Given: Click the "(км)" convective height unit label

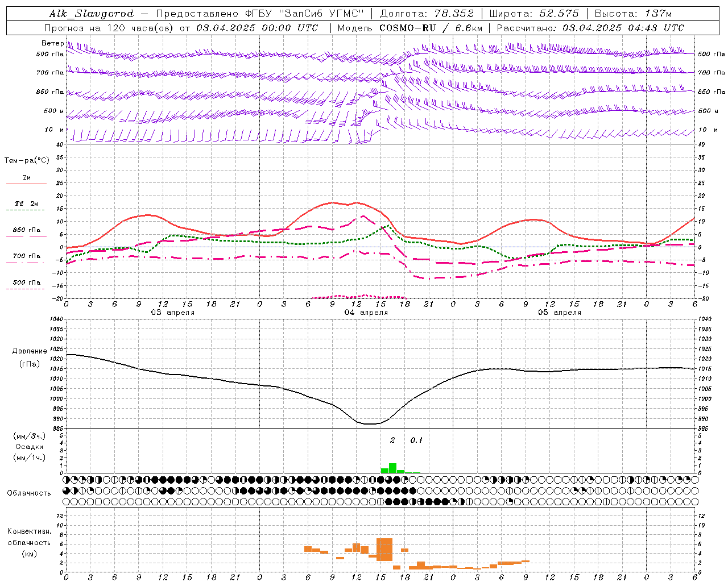Looking at the screenshot, I should coord(30,554).
